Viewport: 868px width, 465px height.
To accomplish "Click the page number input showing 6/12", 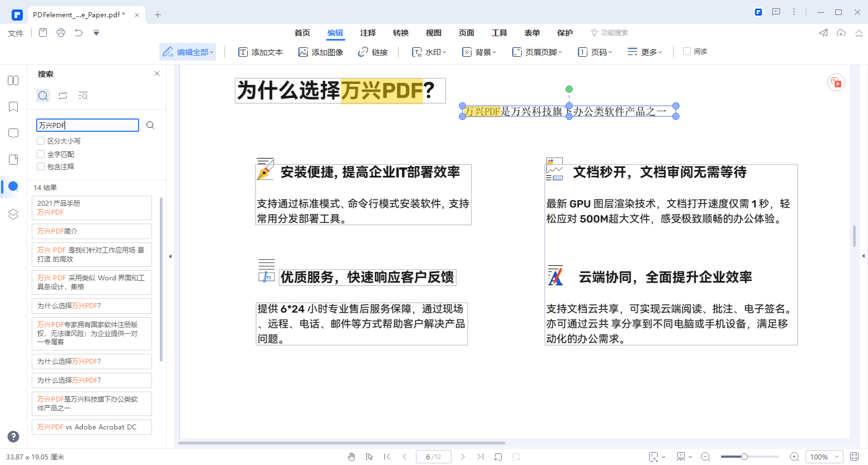I will click(x=433, y=456).
